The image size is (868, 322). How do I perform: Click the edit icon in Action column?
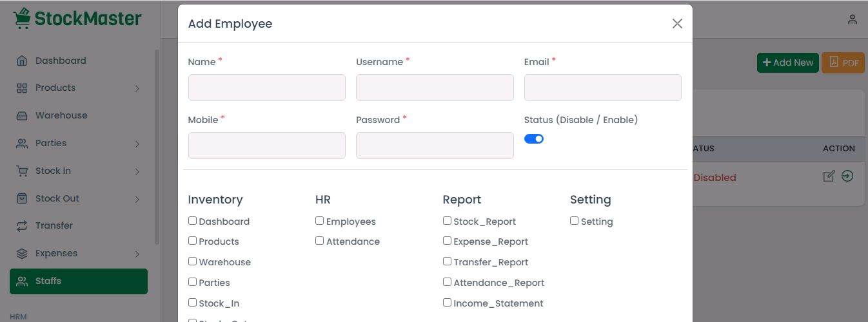point(829,176)
